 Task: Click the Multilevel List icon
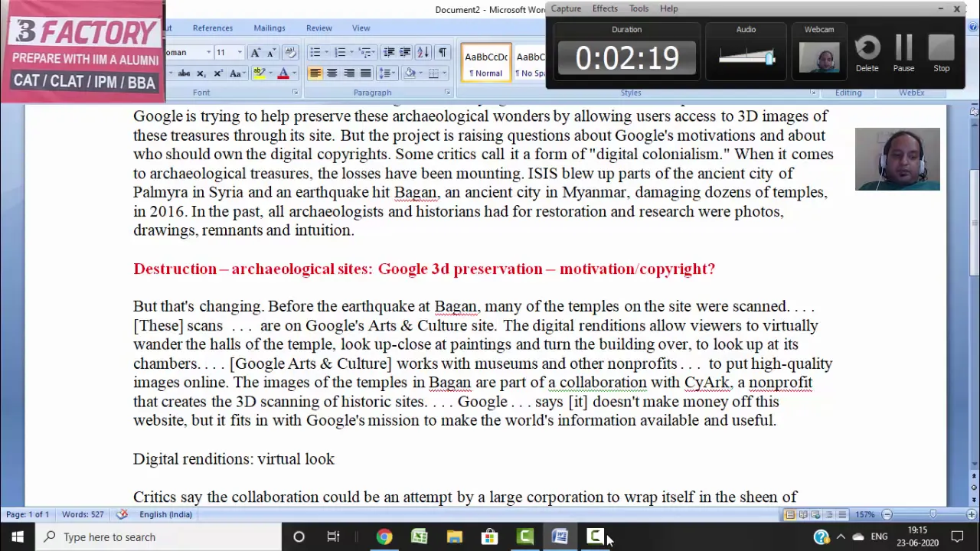click(x=366, y=52)
